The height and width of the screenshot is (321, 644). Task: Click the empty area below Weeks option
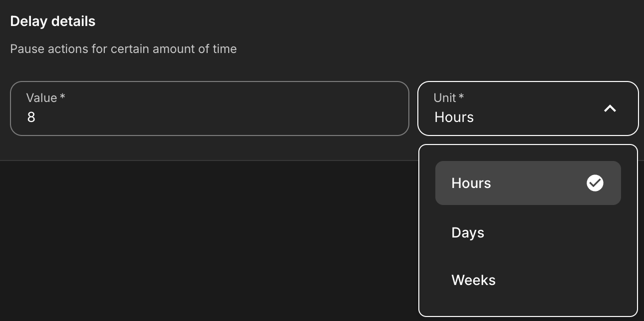(527, 302)
